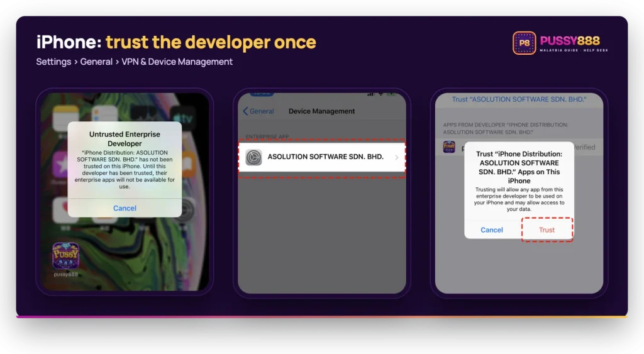
Task: Click the gear icon beside ASOLUTION SOFTWARE
Action: 253,157
